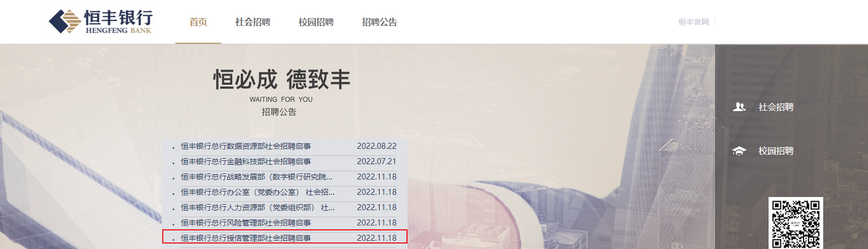Click the QR code image
Viewport: 868px width, 249px height.
coord(796,223)
